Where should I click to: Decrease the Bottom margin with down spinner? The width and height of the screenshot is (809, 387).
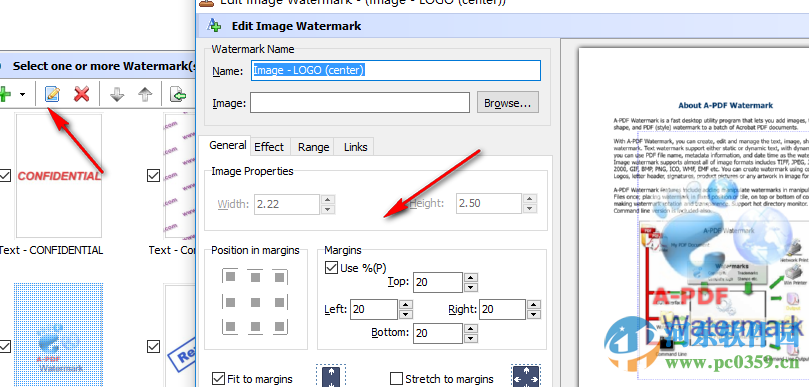[x=471, y=339]
